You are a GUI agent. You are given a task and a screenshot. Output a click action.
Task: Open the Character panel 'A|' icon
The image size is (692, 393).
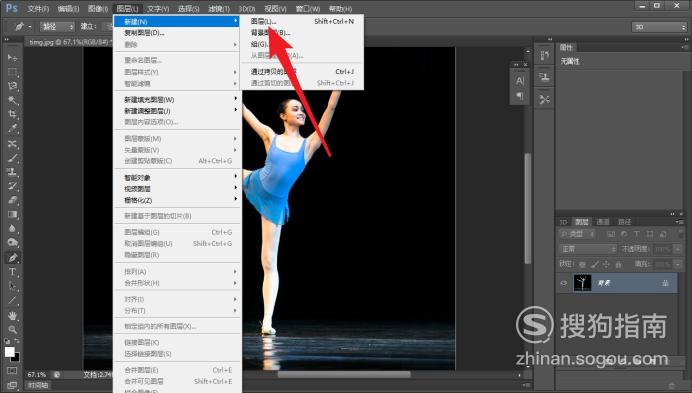[x=520, y=81]
